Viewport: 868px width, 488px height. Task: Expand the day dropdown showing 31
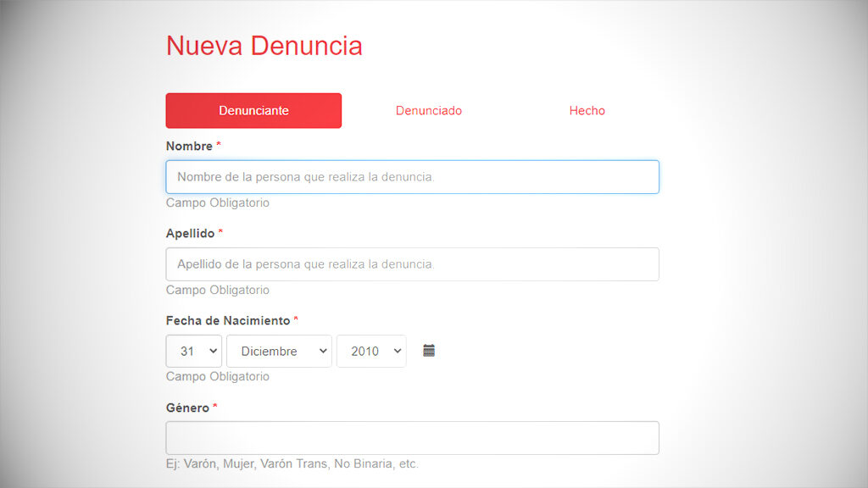[x=194, y=352]
